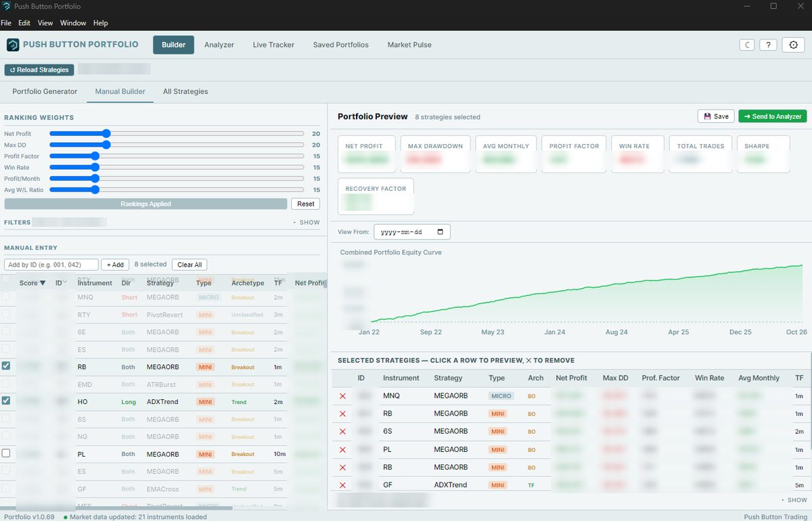Open the File menu
Screen dimensions: 812x521
[x=6, y=23]
